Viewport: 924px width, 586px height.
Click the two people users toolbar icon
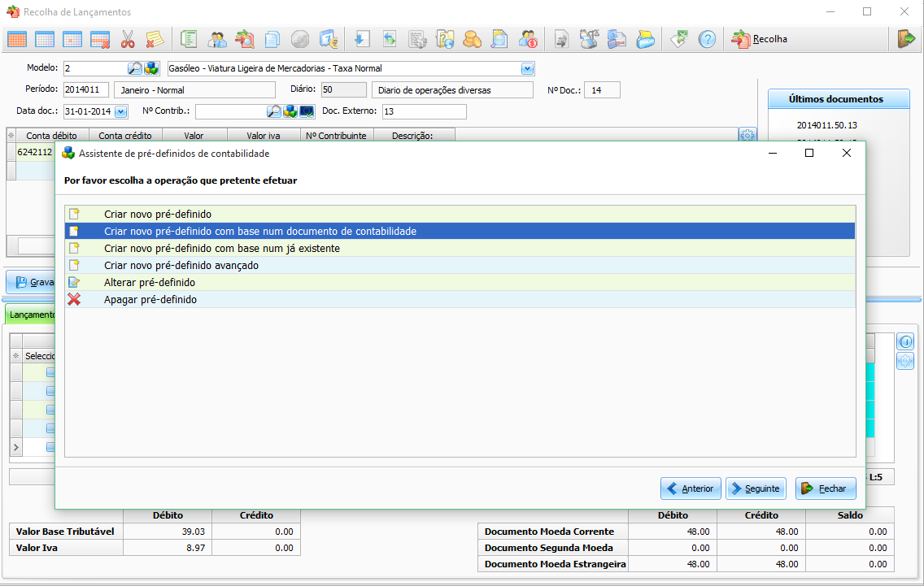[x=217, y=40]
